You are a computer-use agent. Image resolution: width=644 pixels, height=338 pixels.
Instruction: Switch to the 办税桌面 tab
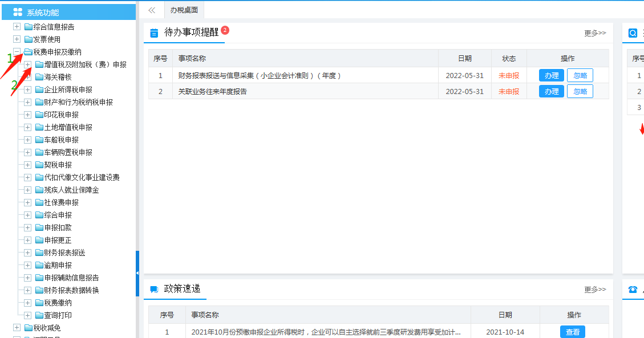(x=184, y=10)
